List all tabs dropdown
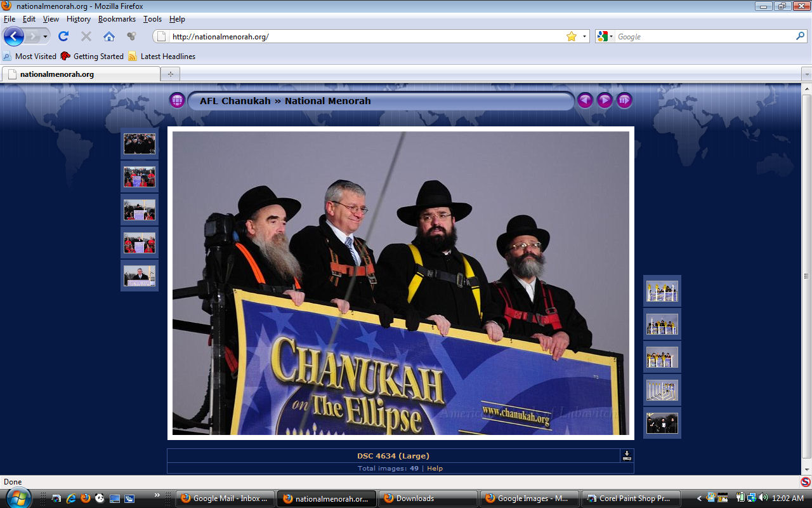Screen dimensions: 812x508 click(x=806, y=74)
